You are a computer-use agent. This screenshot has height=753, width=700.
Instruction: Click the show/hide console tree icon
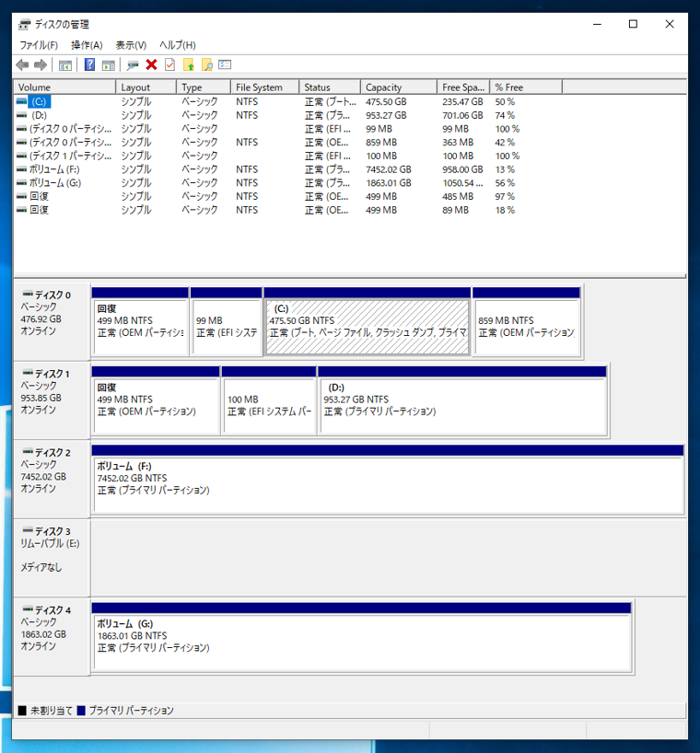[x=65, y=65]
